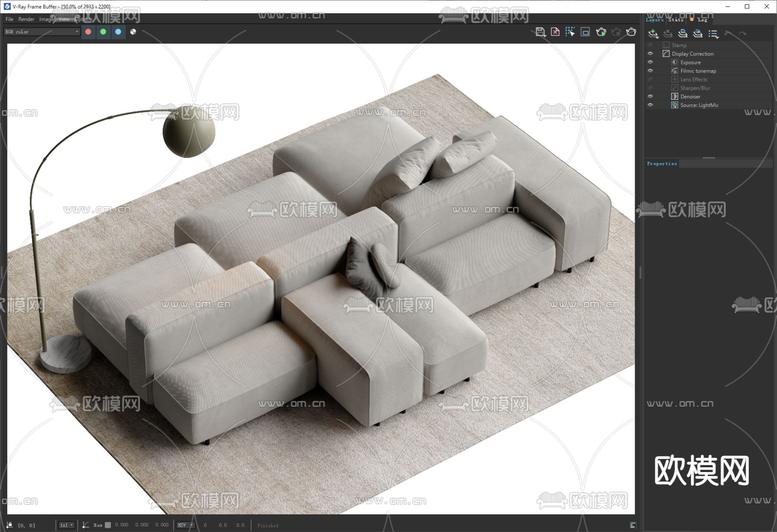Enable the Lens Effects layer

coord(650,79)
